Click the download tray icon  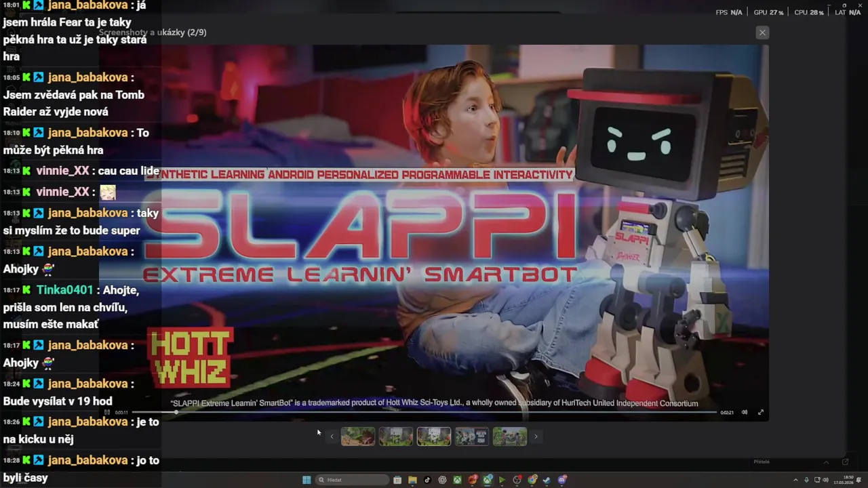point(806,480)
